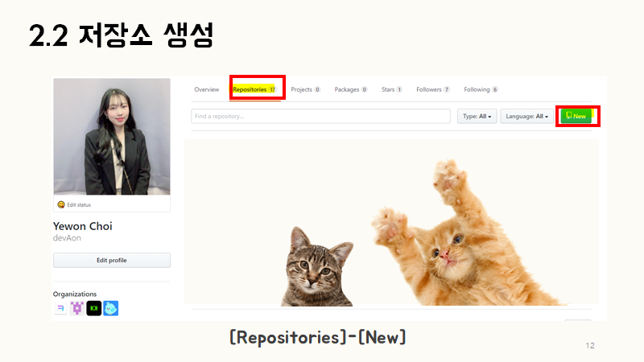644x362 pixels.
Task: Open the Following tab
Action: click(481, 89)
